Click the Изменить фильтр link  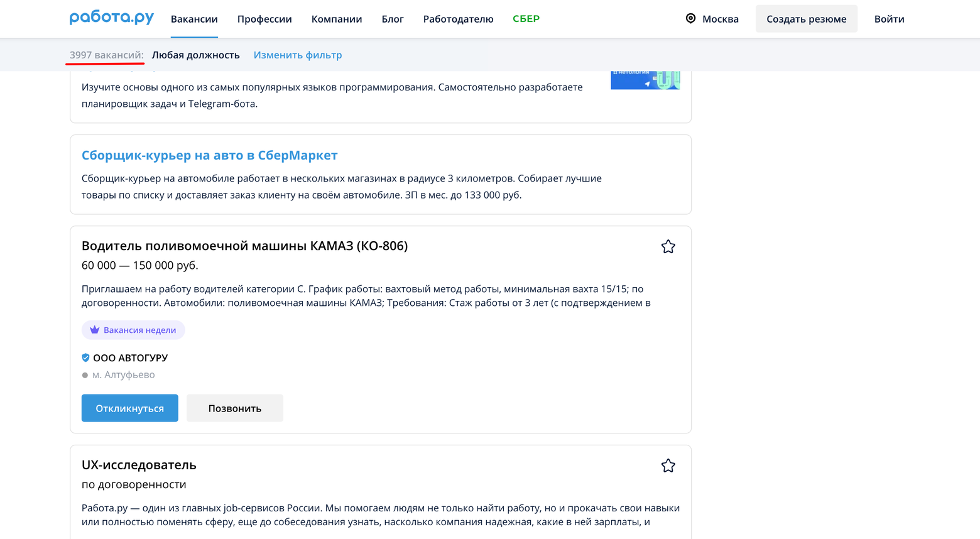(x=298, y=55)
